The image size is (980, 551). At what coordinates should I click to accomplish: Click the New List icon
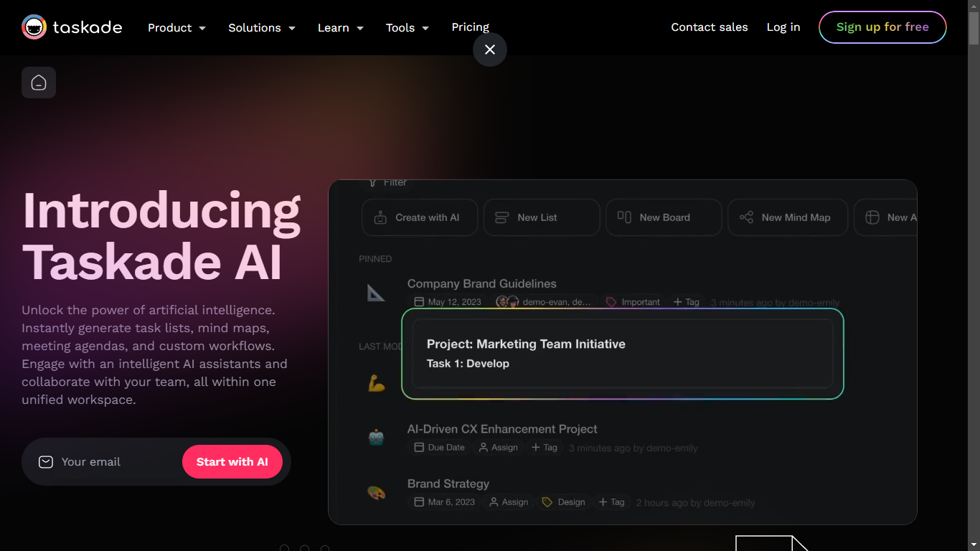(502, 217)
